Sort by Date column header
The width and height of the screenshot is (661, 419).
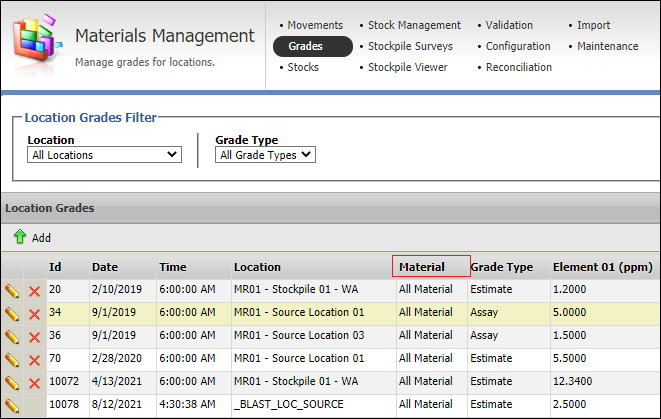coord(105,267)
